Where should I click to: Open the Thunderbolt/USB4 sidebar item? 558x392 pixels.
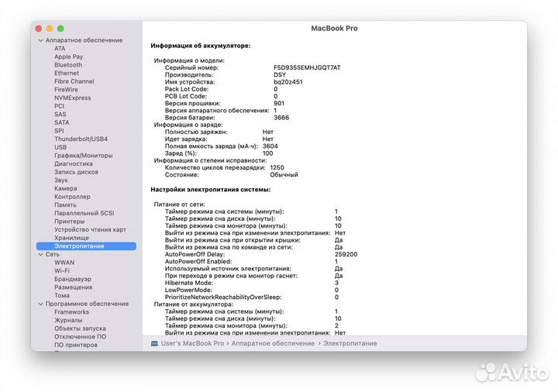coord(81,139)
